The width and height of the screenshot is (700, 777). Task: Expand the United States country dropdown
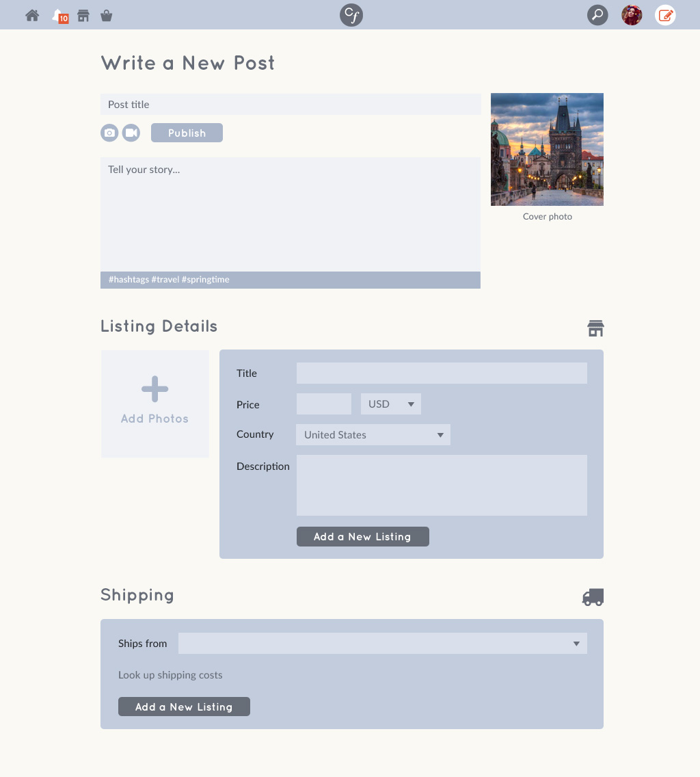pos(373,435)
